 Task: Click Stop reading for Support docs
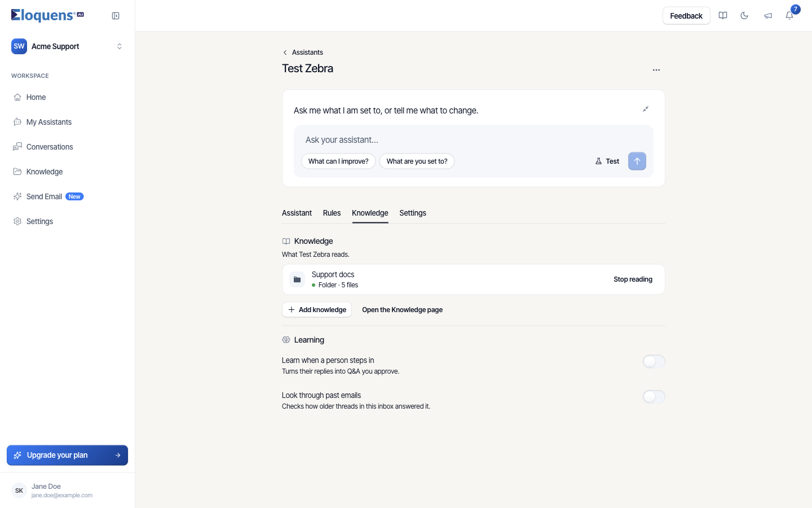(633, 279)
